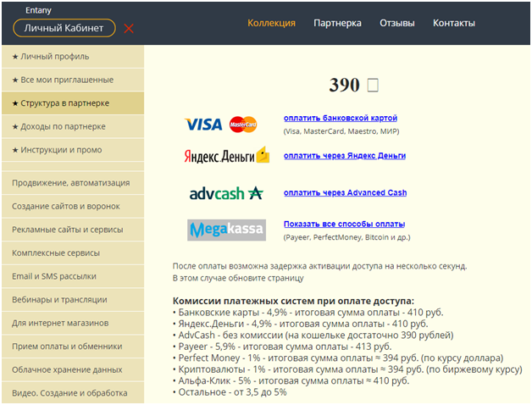Select Продвижение, автоматизация category
The width and height of the screenshot is (532, 405).
coord(73,183)
